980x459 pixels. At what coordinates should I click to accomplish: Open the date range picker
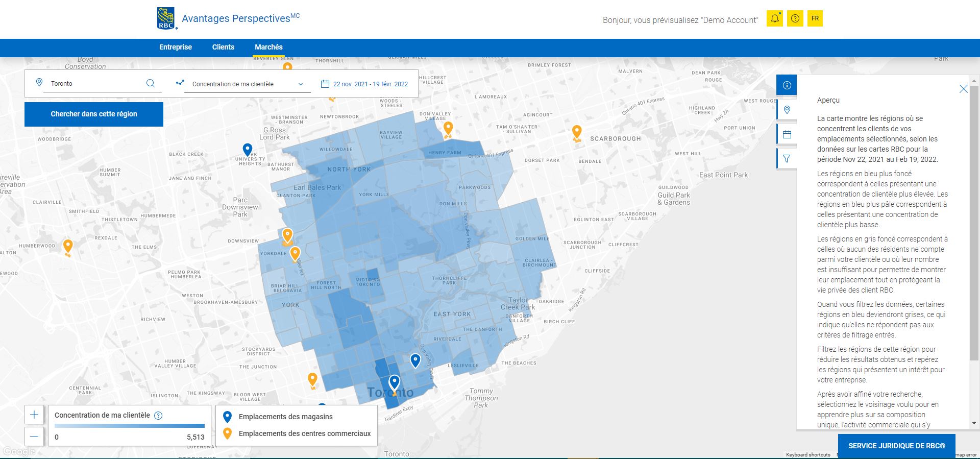tap(364, 84)
